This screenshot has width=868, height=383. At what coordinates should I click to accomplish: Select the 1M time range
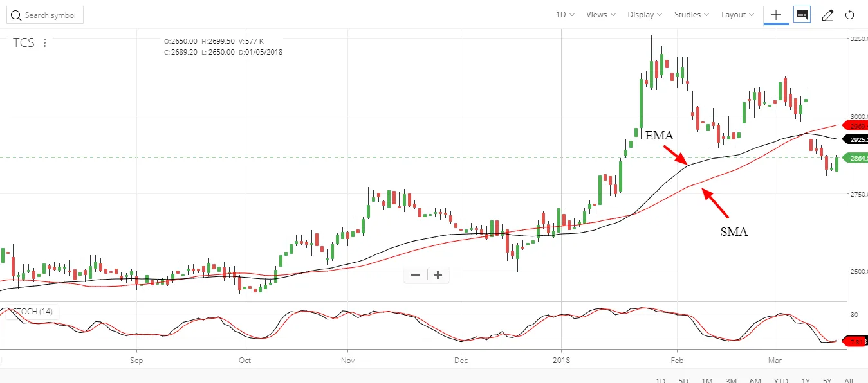pyautogui.click(x=706, y=380)
